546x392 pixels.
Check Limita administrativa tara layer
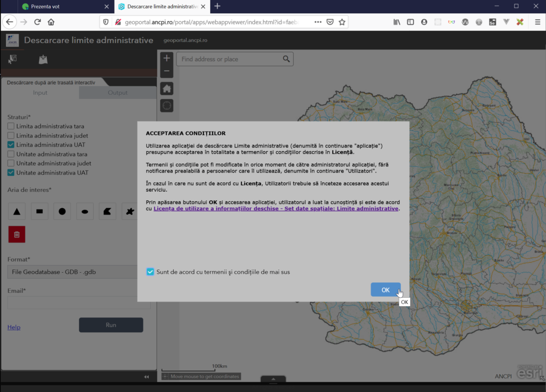pos(11,126)
